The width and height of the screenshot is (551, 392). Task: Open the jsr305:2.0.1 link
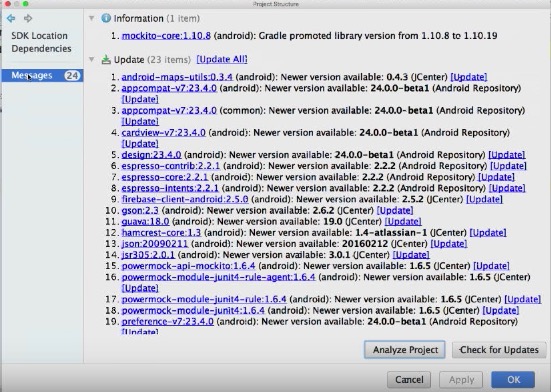tap(148, 255)
